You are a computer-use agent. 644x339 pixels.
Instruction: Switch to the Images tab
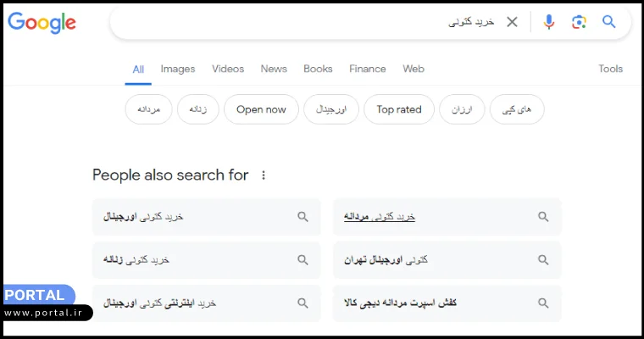(x=178, y=69)
